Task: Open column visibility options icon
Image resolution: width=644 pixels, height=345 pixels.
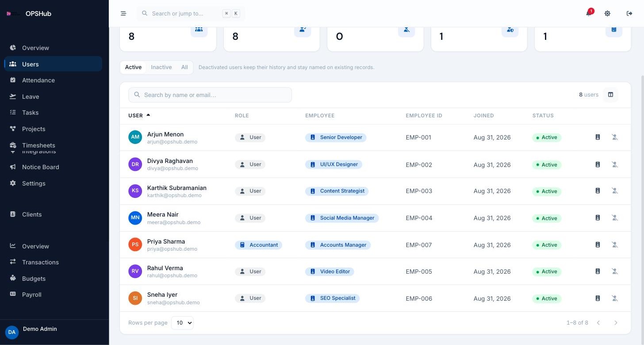Action: pyautogui.click(x=610, y=95)
